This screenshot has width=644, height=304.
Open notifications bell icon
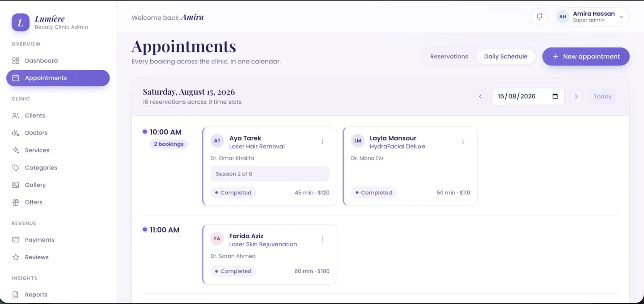tap(539, 17)
